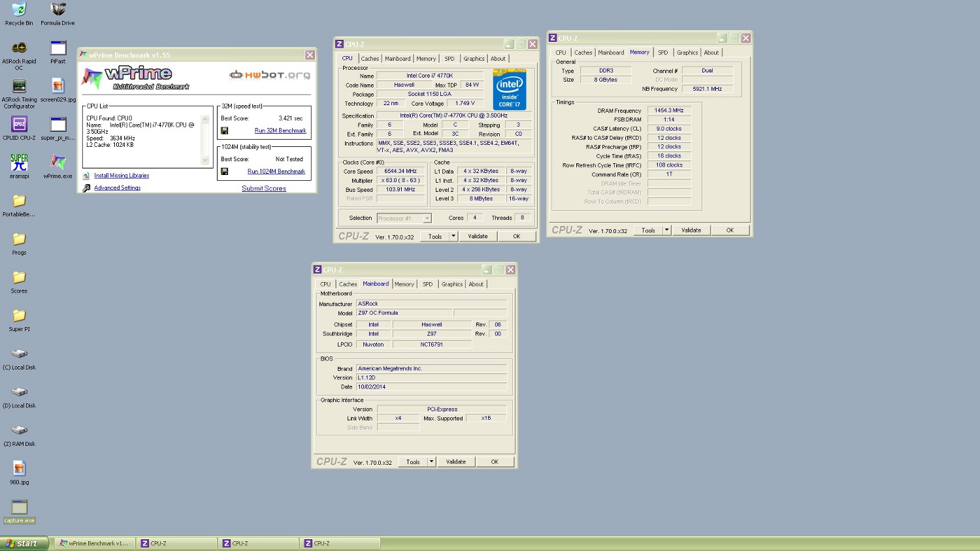Viewport: 980px width, 551px height.
Task: Open Mainboard tab in the CPU tab window
Action: (x=397, y=59)
